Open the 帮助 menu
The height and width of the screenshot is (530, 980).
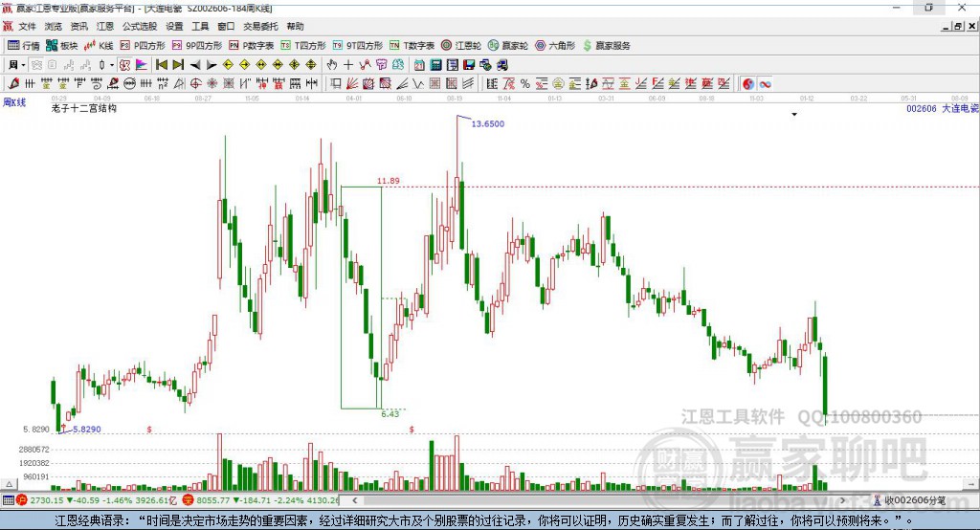pos(295,26)
